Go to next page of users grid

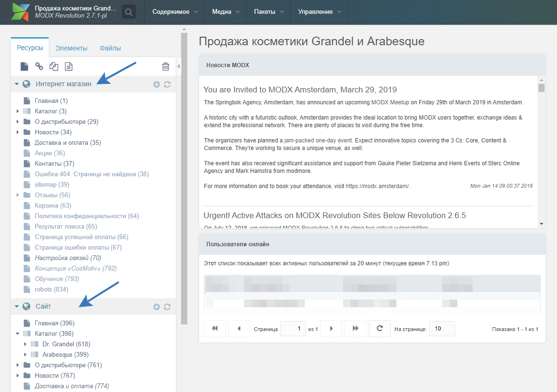tap(331, 329)
